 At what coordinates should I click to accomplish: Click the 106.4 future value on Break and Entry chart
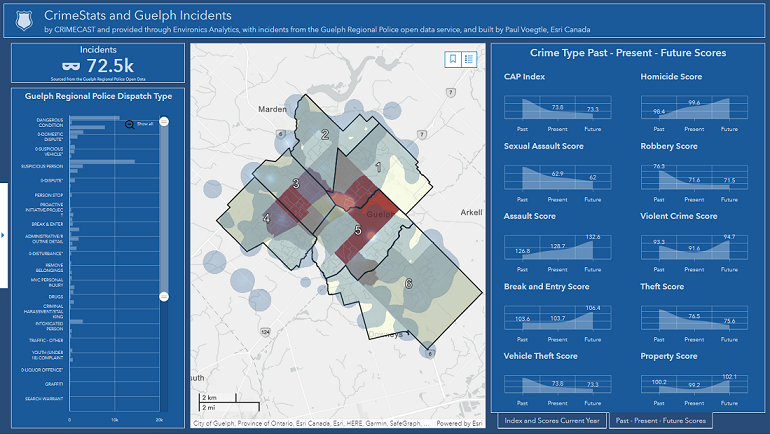coord(593,308)
